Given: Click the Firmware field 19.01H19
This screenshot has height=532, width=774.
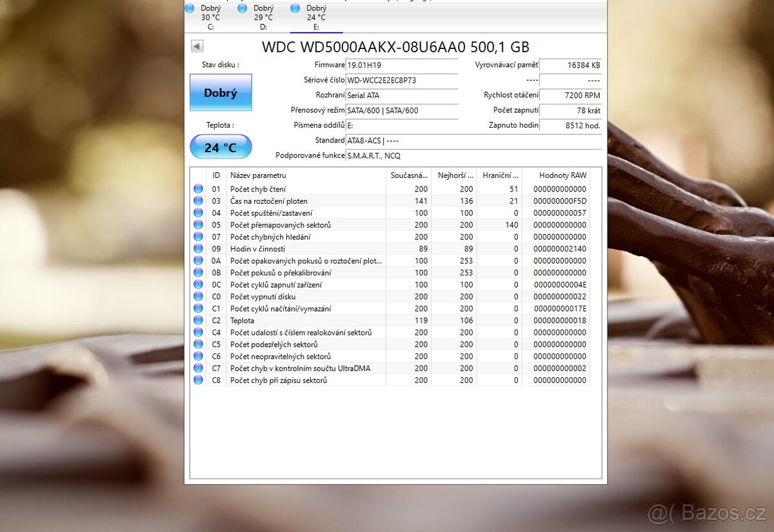Looking at the screenshot, I should coord(402,65).
